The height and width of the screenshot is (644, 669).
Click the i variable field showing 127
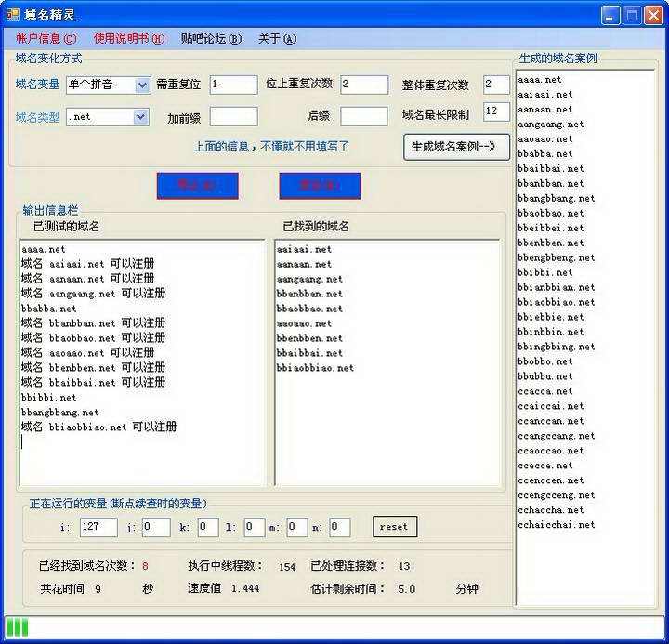(98, 527)
